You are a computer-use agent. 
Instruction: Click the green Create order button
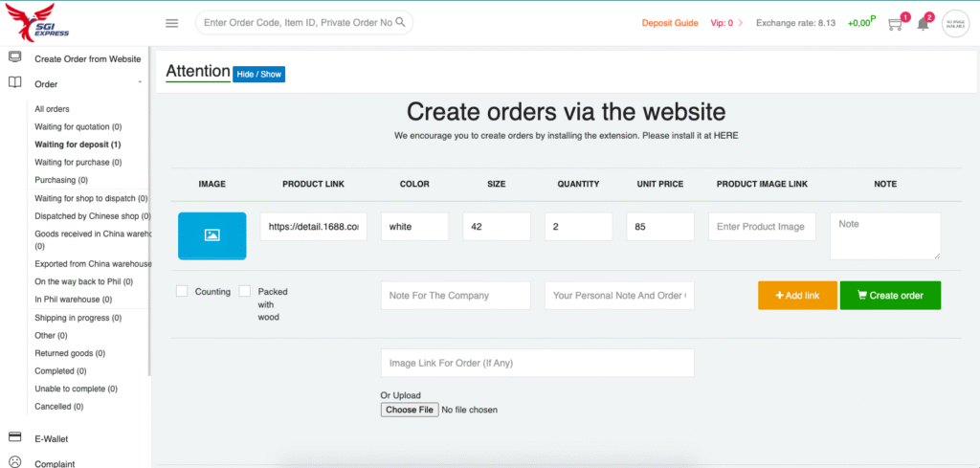pos(890,295)
